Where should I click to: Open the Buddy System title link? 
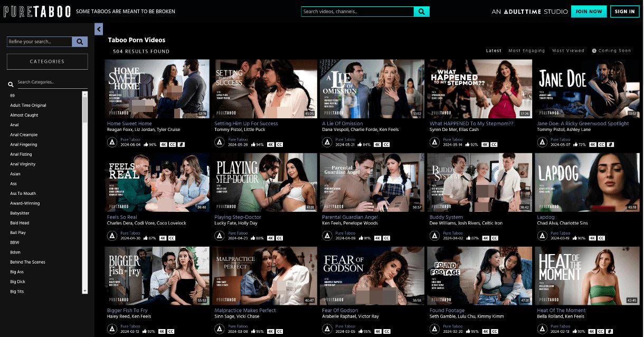446,217
